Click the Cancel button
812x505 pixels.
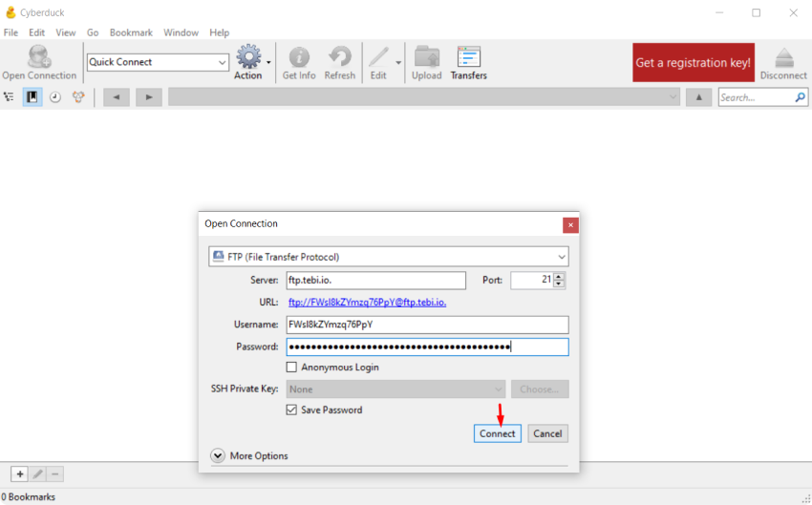tap(547, 433)
